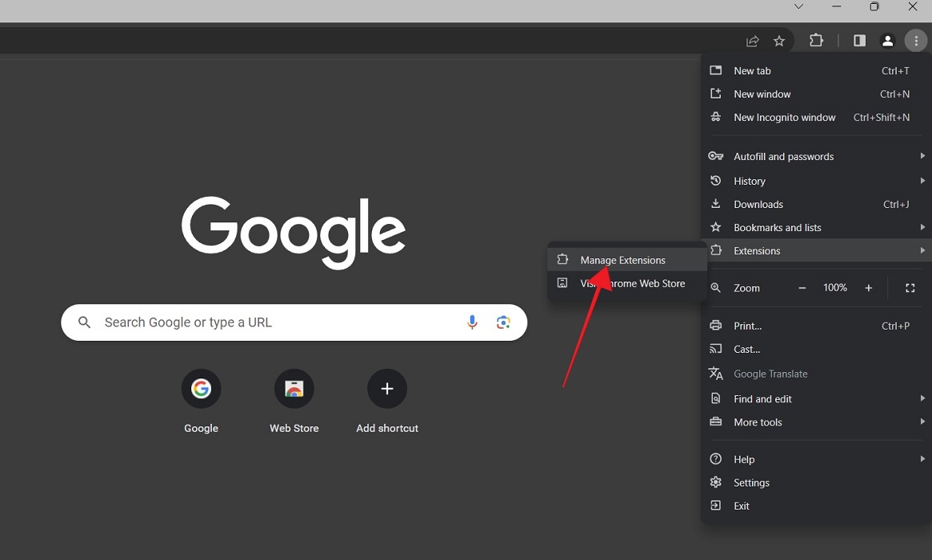
Task: Click the profile avatar icon
Action: pos(887,40)
